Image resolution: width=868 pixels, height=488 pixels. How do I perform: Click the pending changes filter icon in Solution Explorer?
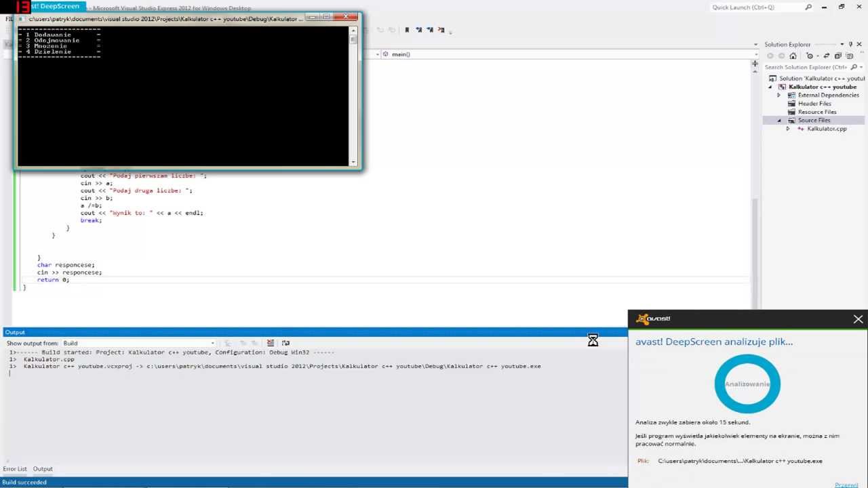pos(810,56)
